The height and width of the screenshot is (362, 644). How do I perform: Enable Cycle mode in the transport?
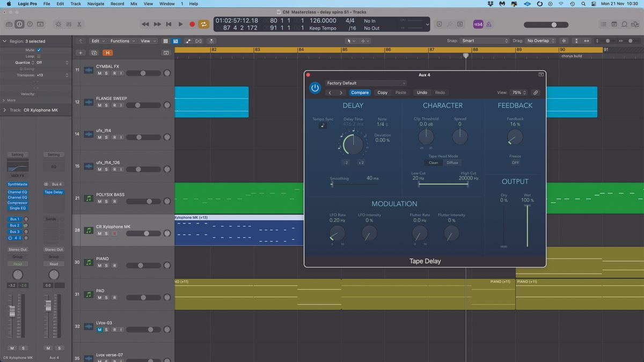click(203, 24)
